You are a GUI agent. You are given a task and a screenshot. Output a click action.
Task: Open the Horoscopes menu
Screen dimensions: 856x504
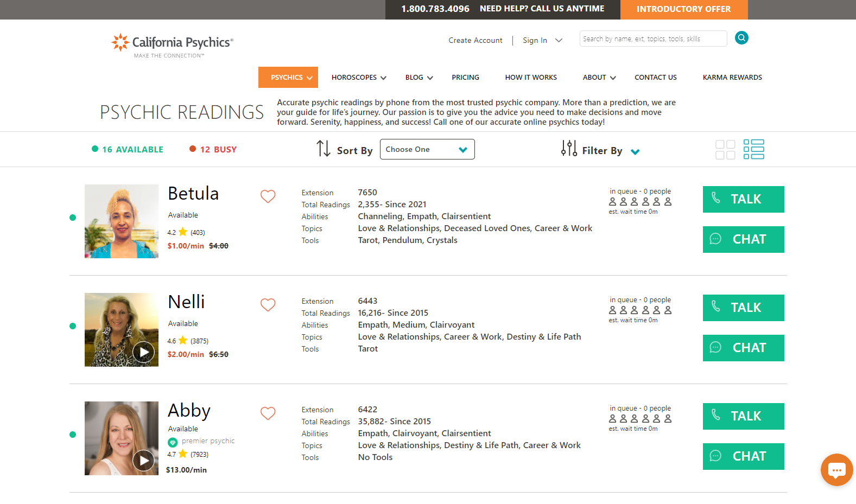coord(359,78)
